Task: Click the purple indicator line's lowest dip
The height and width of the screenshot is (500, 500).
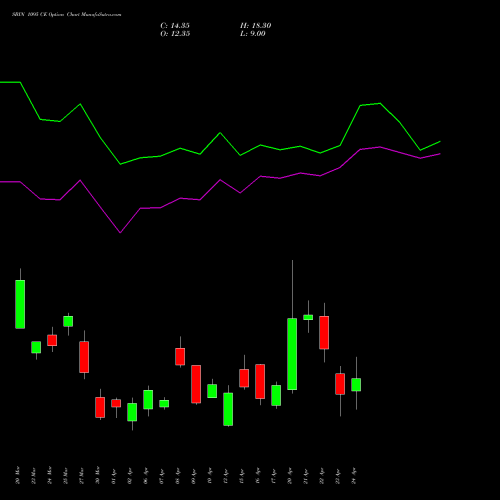Action: 120,233
